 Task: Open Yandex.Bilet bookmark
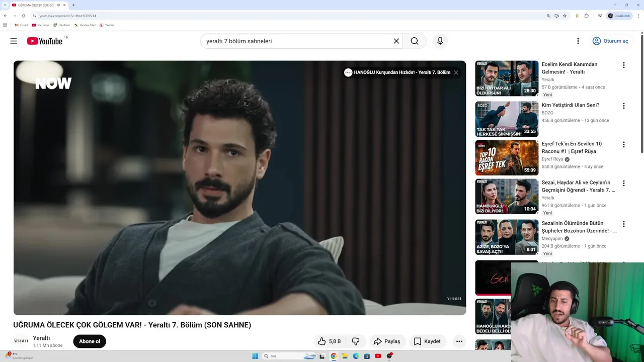(x=85, y=25)
